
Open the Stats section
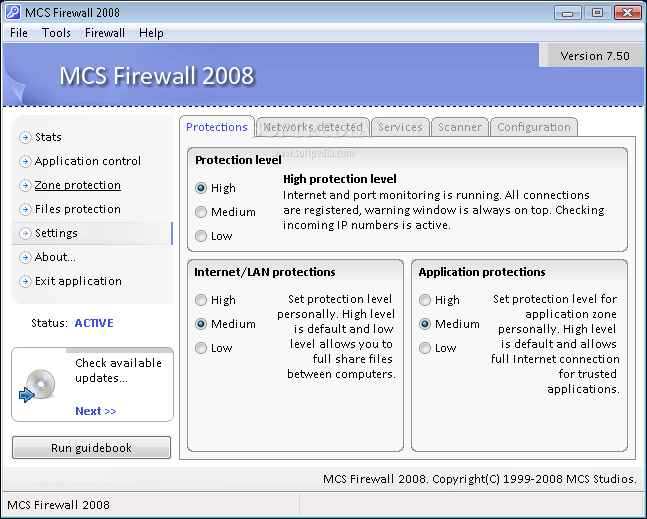[x=48, y=137]
